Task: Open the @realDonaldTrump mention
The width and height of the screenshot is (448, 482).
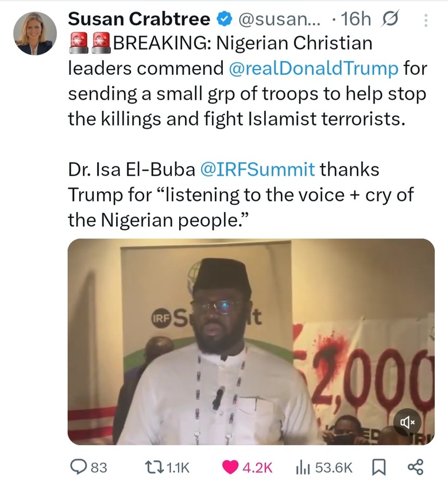Action: 313,68
